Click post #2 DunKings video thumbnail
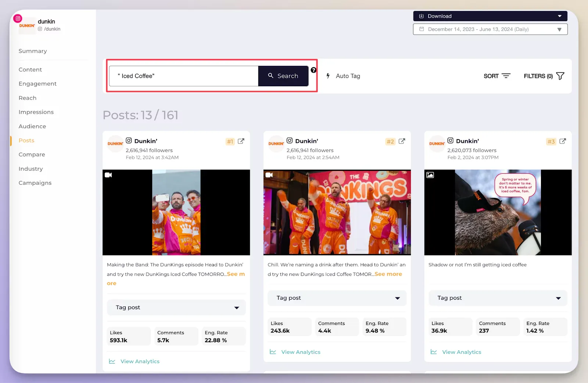Viewport: 588px width, 383px height. coord(337,212)
